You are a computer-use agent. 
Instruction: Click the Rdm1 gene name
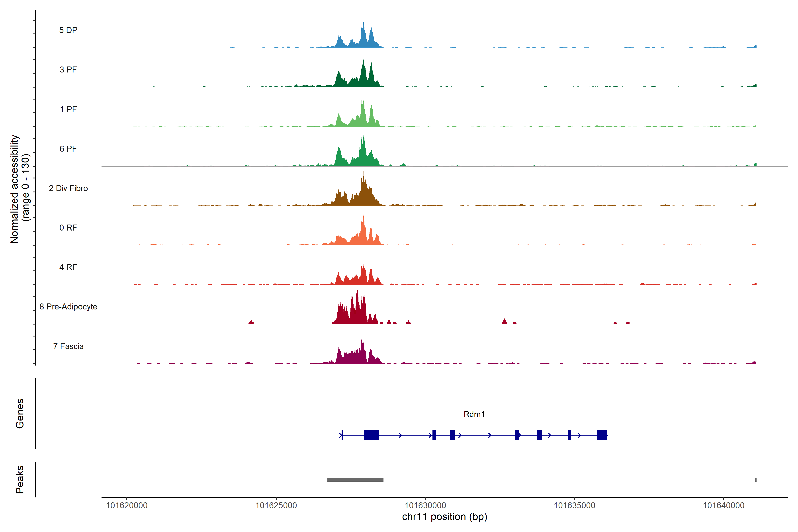pyautogui.click(x=474, y=414)
